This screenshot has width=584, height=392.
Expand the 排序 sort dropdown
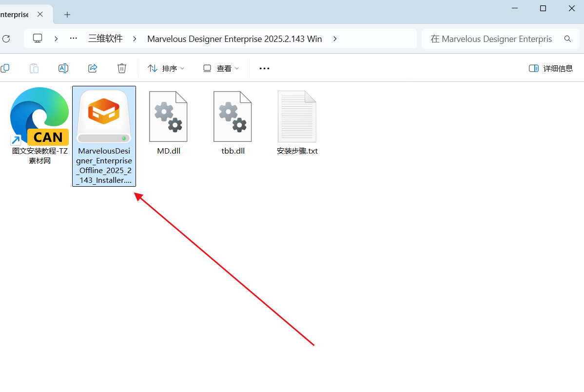coord(166,68)
